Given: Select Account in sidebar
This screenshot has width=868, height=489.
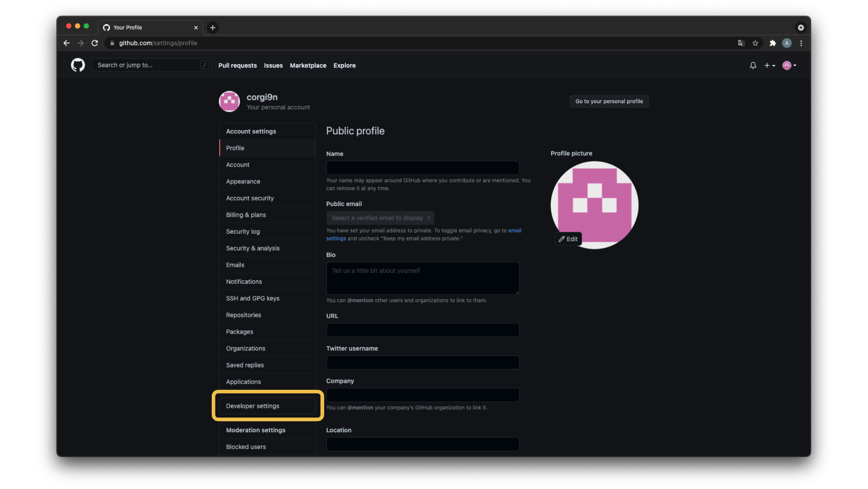Looking at the screenshot, I should point(267,165).
